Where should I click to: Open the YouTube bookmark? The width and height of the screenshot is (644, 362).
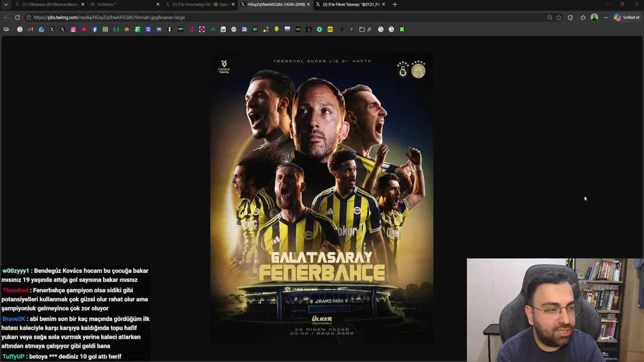pyautogui.click(x=84, y=29)
